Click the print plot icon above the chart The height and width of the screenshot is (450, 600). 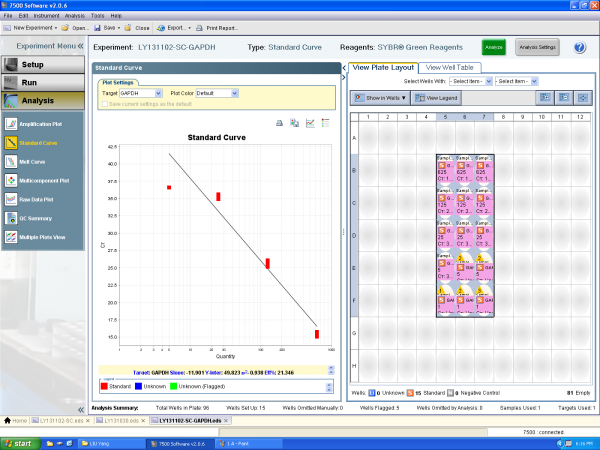click(x=279, y=123)
